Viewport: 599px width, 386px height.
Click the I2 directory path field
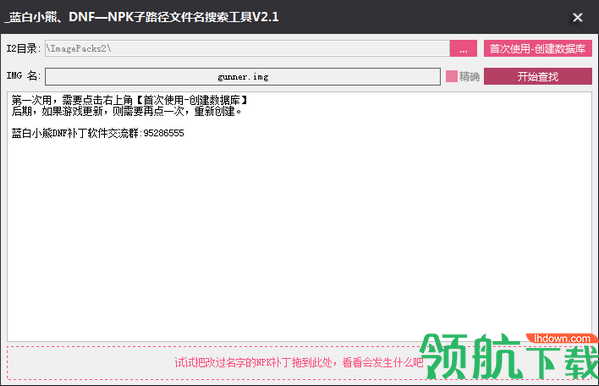click(x=247, y=49)
